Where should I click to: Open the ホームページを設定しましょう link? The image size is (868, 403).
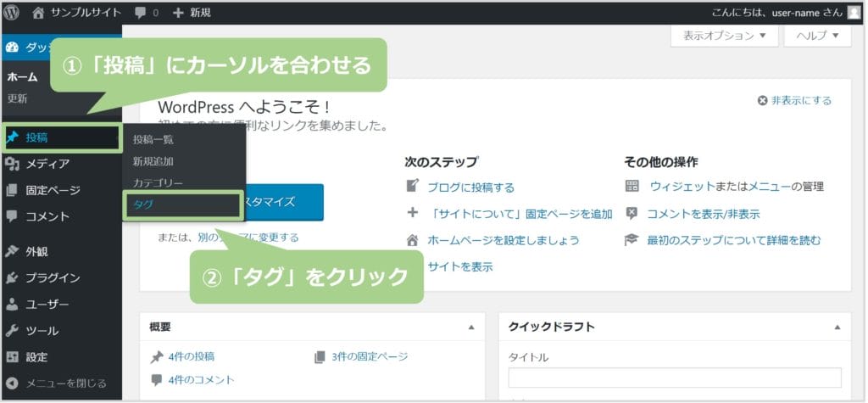coord(504,241)
